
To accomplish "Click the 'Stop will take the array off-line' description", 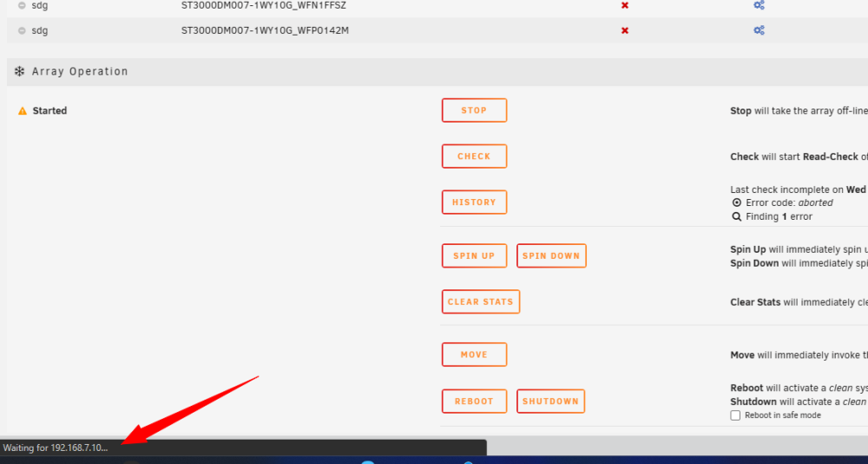I will click(x=799, y=111).
